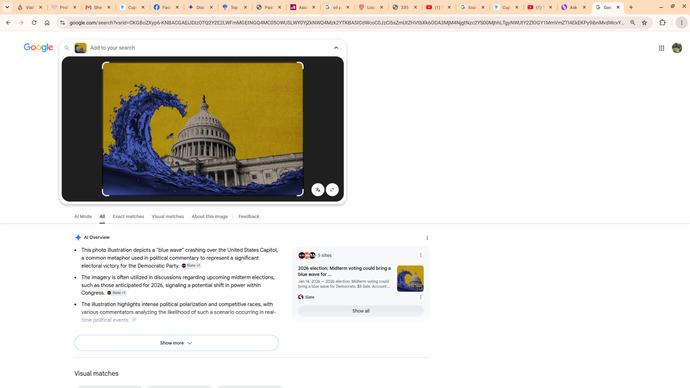This screenshot has width=690, height=388.
Task: Open the Slate source three-dot menu
Action: coord(420,297)
